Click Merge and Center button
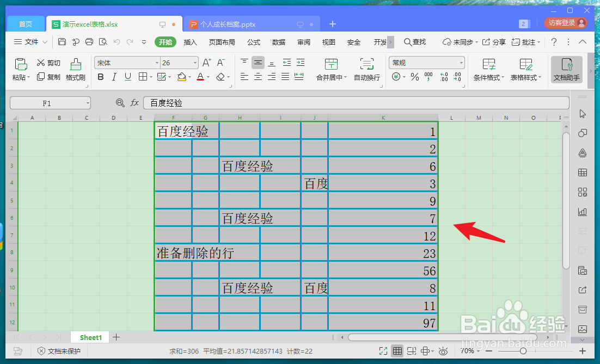Screen dimensions: 600x364 332,69
